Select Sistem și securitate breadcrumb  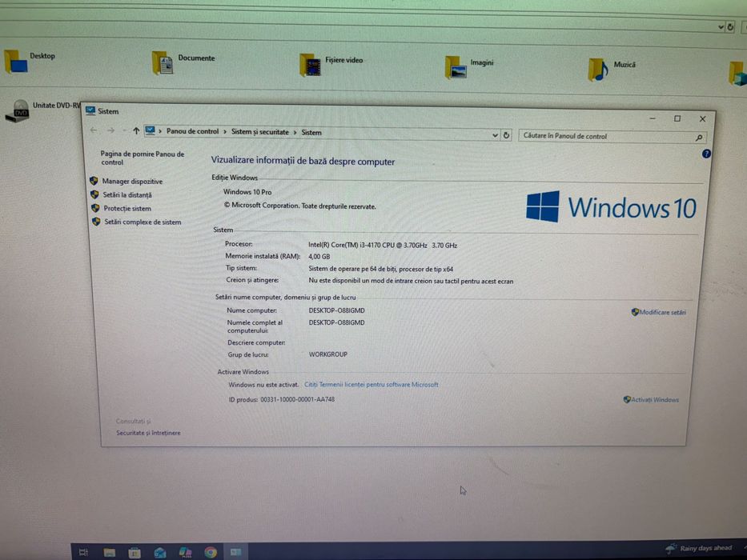(x=260, y=132)
